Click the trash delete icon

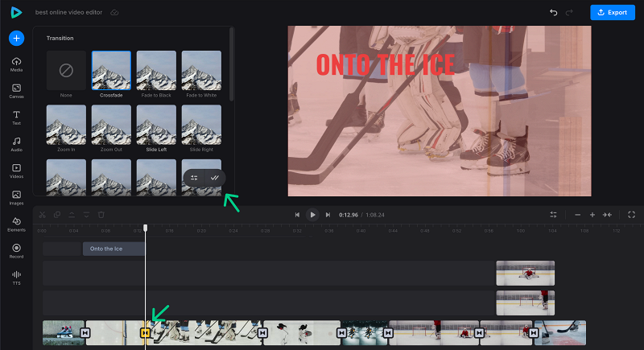coord(101,215)
